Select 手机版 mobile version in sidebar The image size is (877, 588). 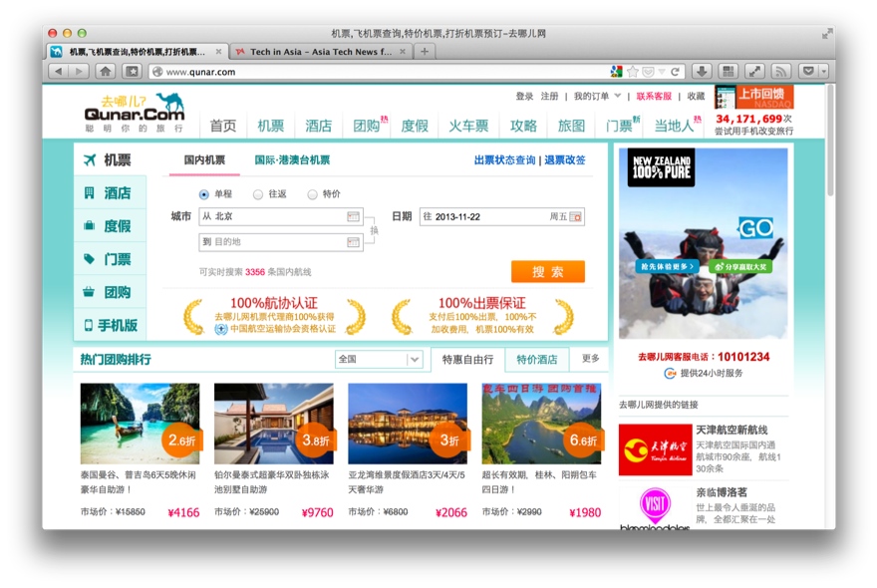pos(111,325)
